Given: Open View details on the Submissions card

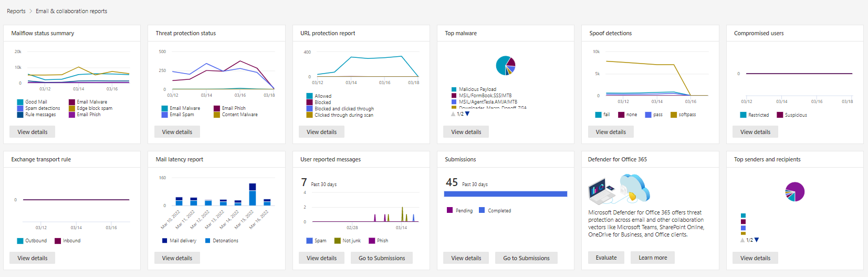Looking at the screenshot, I should click(466, 258).
